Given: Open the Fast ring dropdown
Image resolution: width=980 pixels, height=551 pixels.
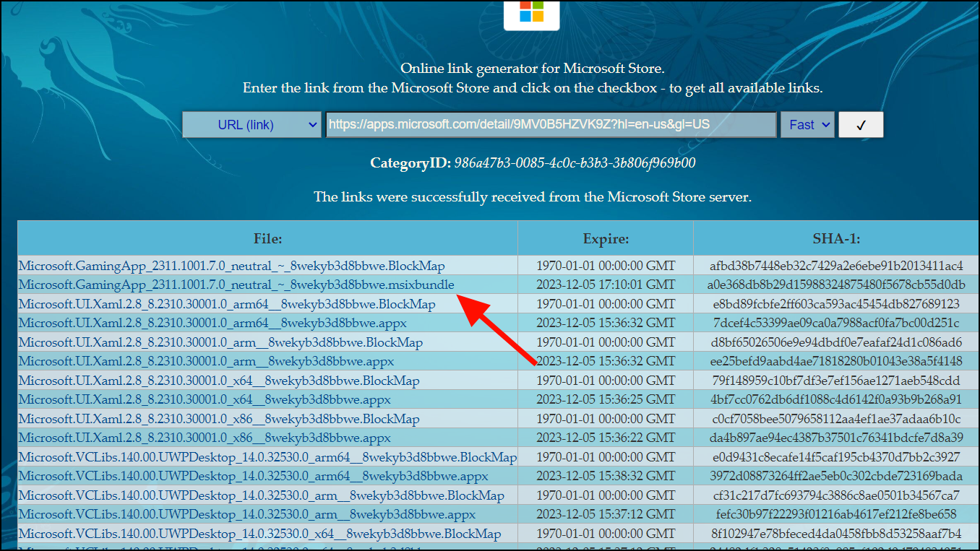Looking at the screenshot, I should click(807, 124).
